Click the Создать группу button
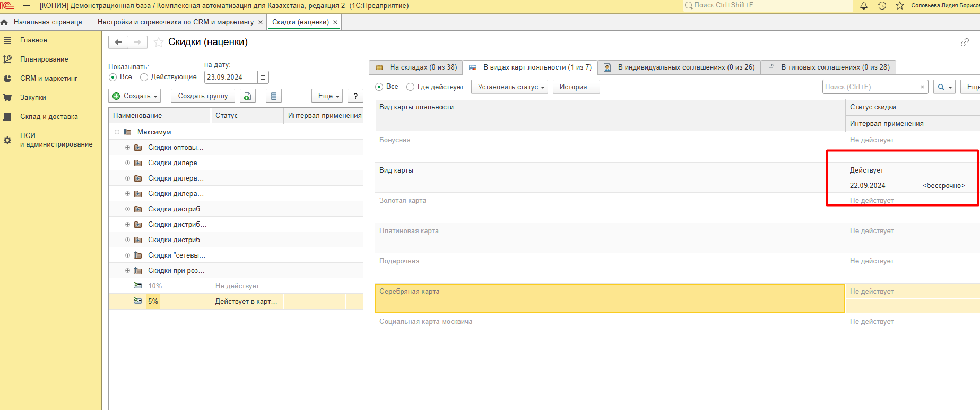The image size is (980, 410). pyautogui.click(x=203, y=96)
